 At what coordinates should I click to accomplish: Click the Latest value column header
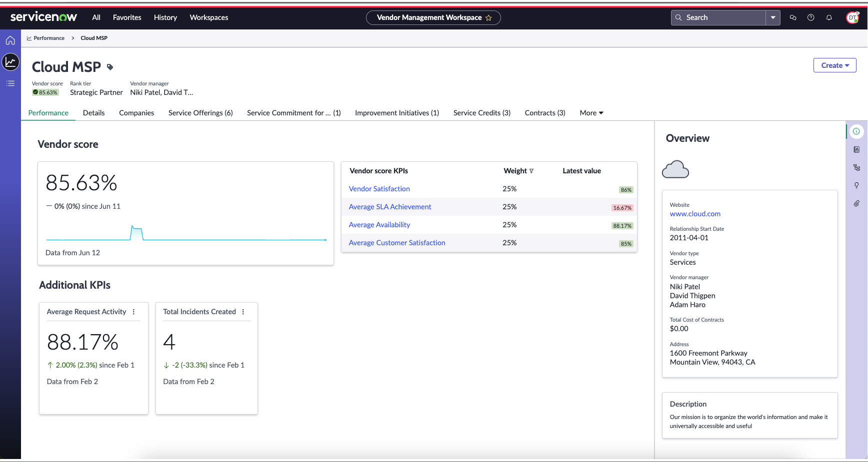point(581,171)
